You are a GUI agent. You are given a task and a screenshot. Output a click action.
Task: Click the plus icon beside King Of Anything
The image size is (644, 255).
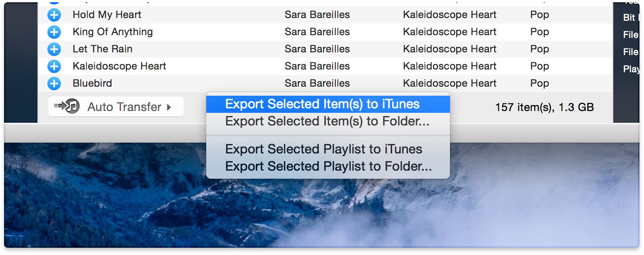coord(54,32)
